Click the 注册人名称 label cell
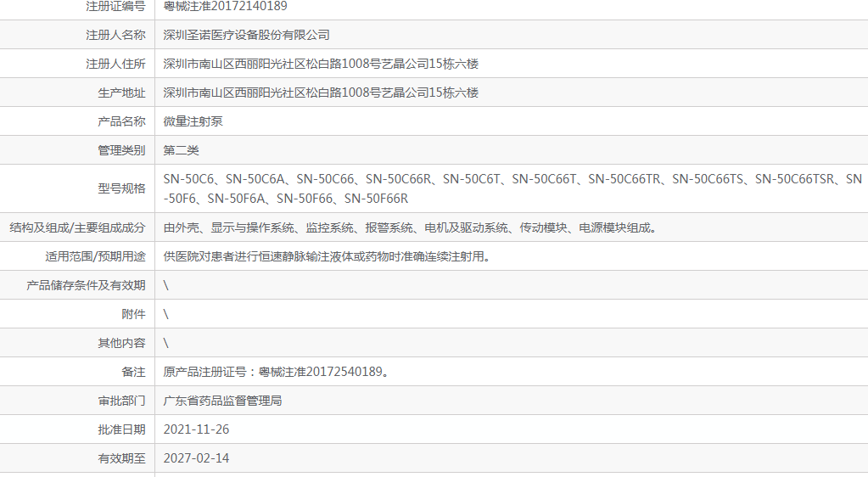The image size is (868, 477). pos(115,36)
